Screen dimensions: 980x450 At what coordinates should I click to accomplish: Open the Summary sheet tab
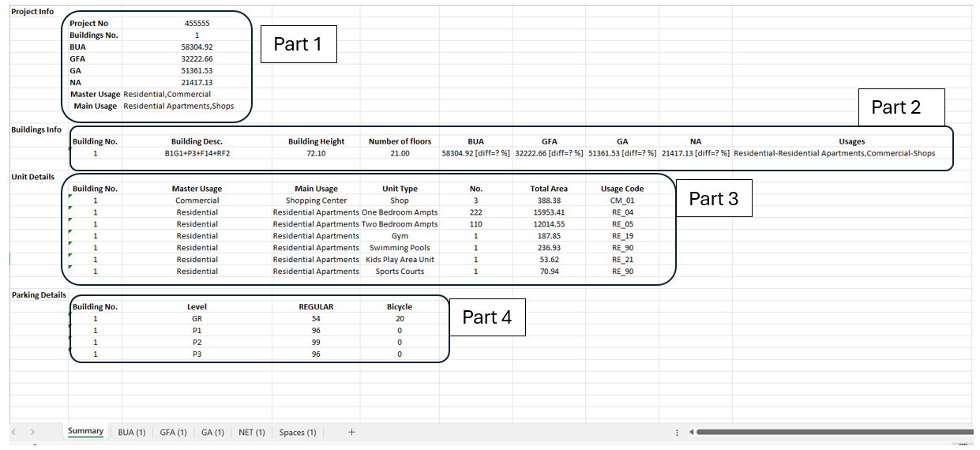(85, 431)
